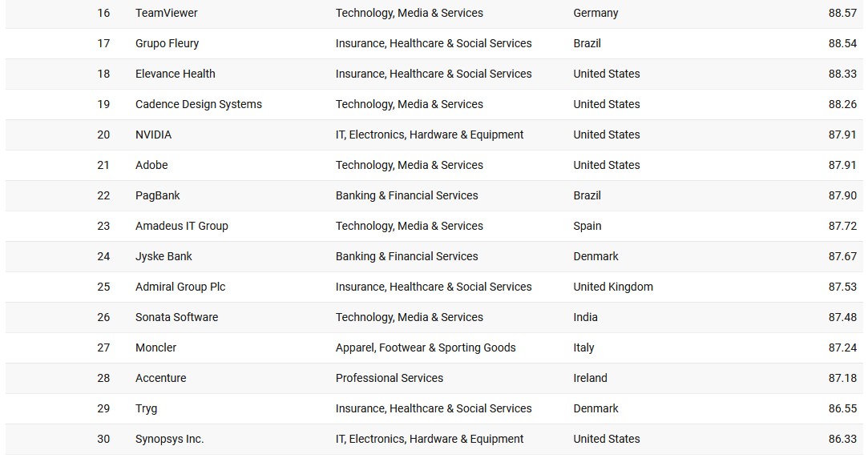Select the TeamViewer company name
The image size is (868, 458).
[x=166, y=13]
